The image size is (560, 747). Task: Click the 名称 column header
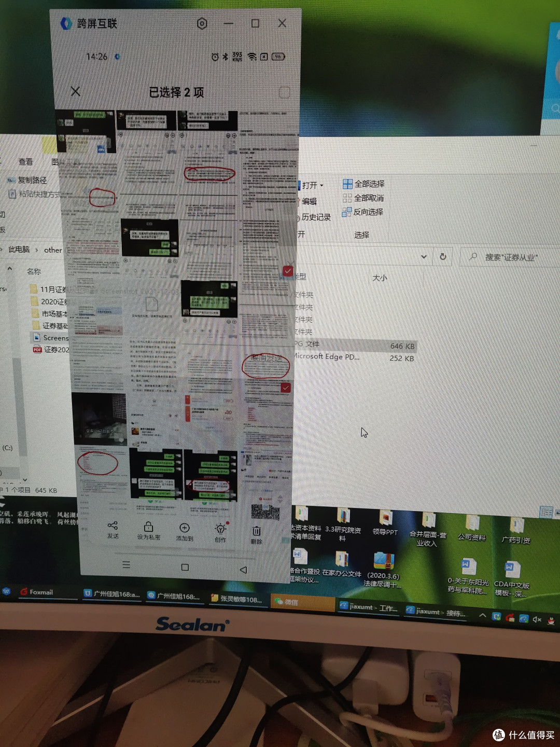point(34,271)
